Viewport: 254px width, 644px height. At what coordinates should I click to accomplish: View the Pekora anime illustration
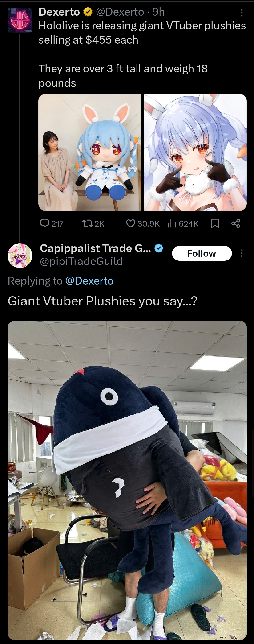(195, 152)
